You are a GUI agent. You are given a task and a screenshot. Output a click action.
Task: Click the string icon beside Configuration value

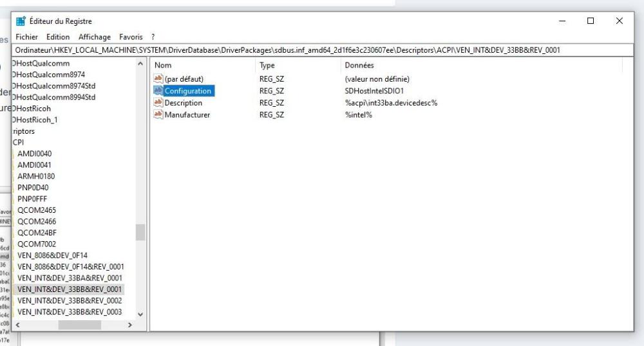(158, 90)
